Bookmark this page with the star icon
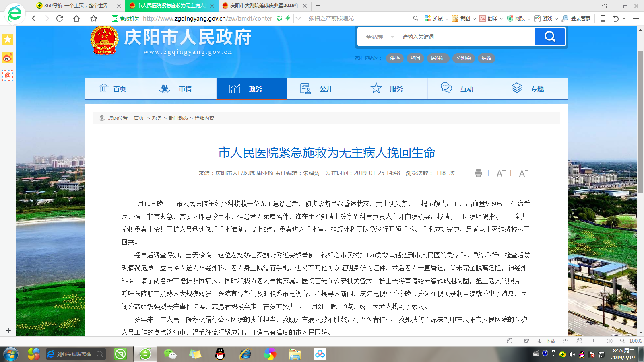This screenshot has height=362, width=644. [x=93, y=19]
